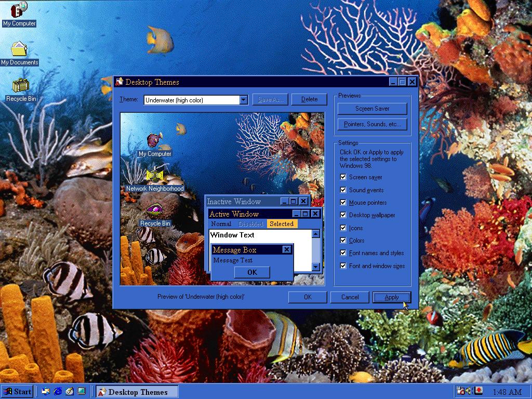532x399 pixels.
Task: Click Disabled menu item in preview
Action: [x=251, y=224]
